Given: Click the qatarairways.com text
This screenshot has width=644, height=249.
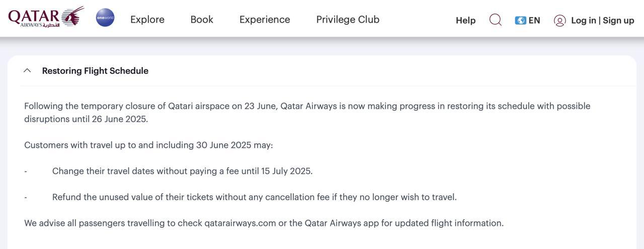Looking at the screenshot, I should 240,223.
